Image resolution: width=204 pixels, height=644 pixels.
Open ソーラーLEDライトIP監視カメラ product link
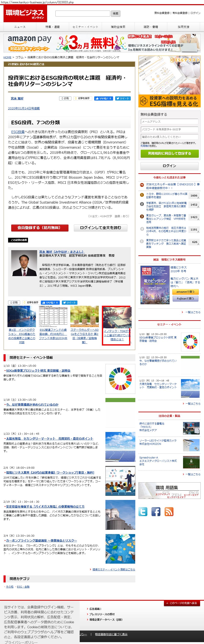click(x=158, y=442)
